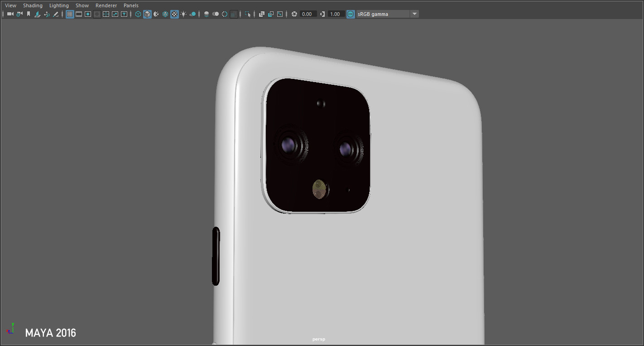
Task: Enable textured display mode
Action: pyautogui.click(x=174, y=14)
